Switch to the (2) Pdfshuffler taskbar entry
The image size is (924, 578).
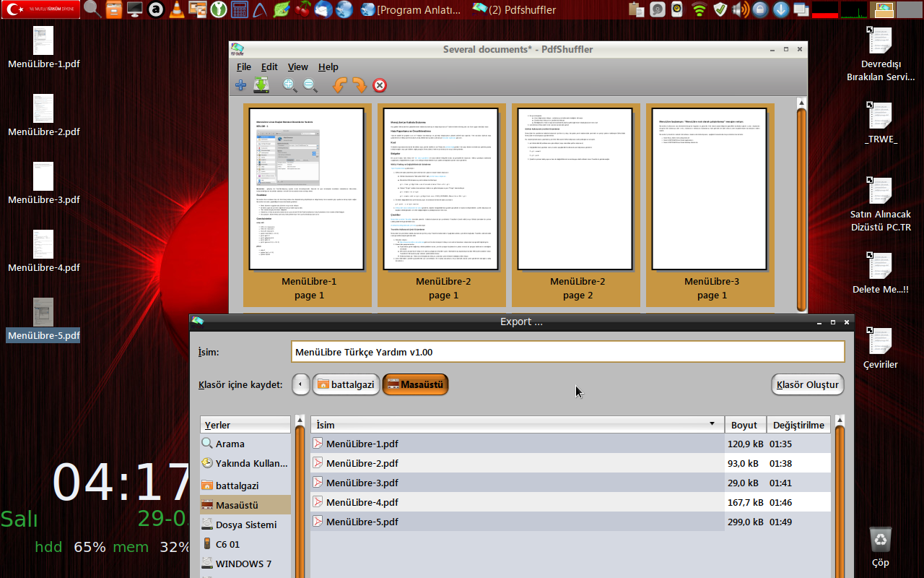point(514,9)
